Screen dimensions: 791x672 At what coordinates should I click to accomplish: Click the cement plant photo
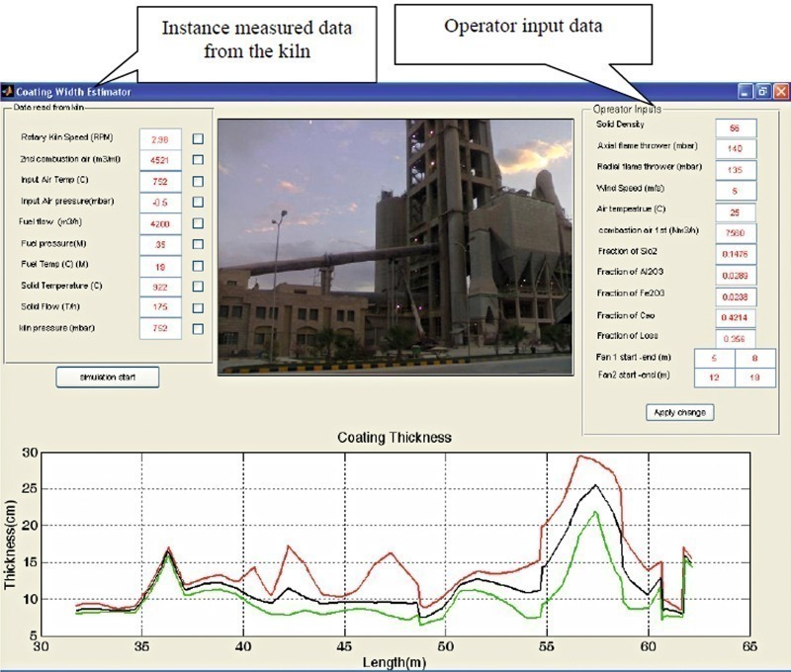[x=395, y=246]
